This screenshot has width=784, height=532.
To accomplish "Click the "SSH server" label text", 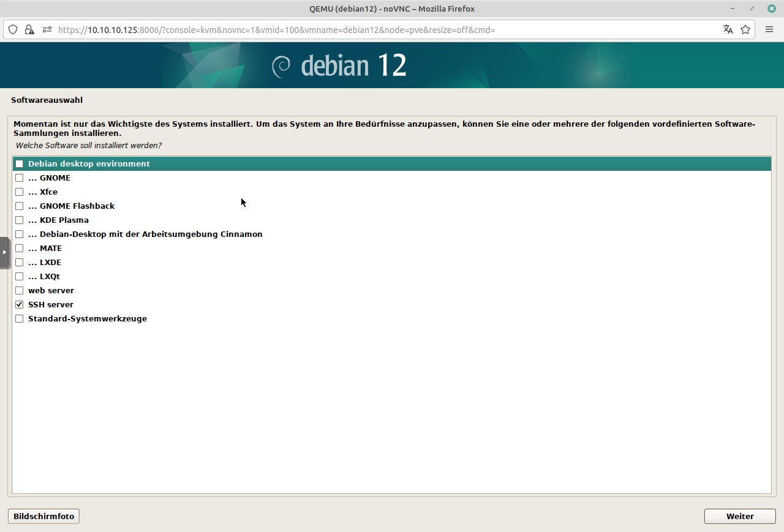I will pyautogui.click(x=51, y=305).
